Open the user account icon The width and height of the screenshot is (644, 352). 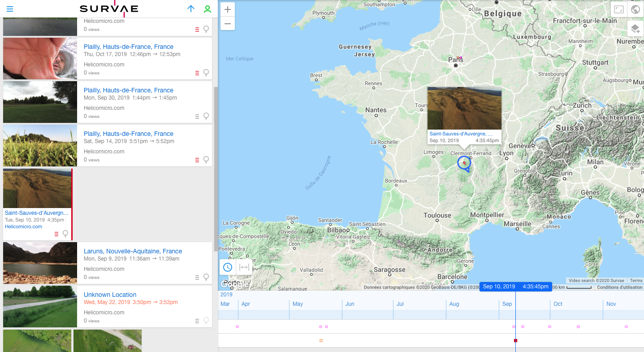click(207, 9)
